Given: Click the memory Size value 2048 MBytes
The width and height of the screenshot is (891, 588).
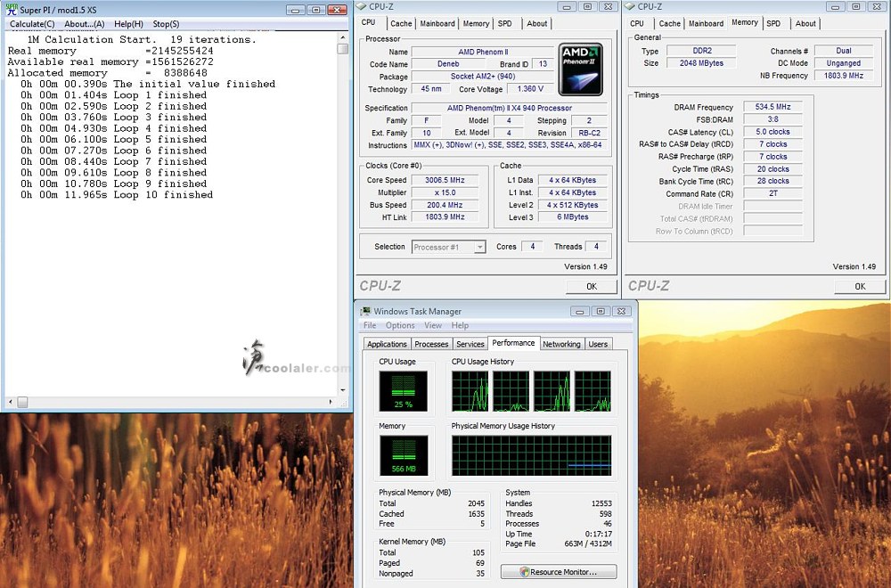Looking at the screenshot, I should pos(702,63).
